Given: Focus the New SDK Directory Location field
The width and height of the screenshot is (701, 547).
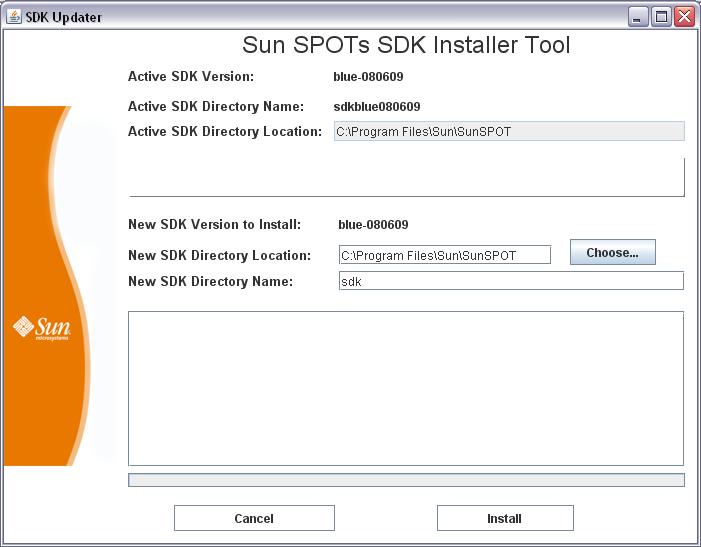Looking at the screenshot, I should click(444, 255).
